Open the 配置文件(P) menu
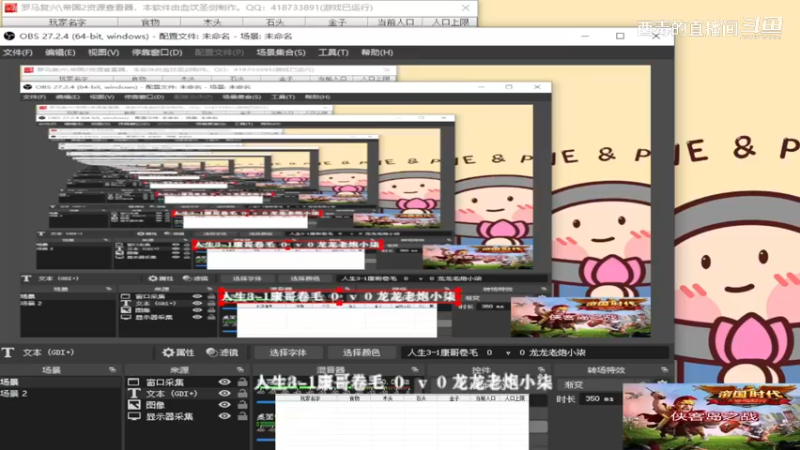 coord(219,53)
